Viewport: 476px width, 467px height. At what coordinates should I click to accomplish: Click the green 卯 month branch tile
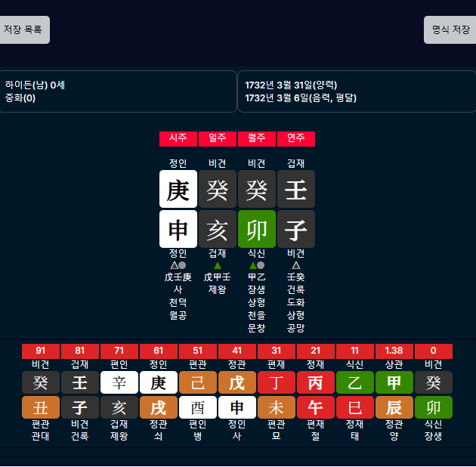(x=257, y=229)
